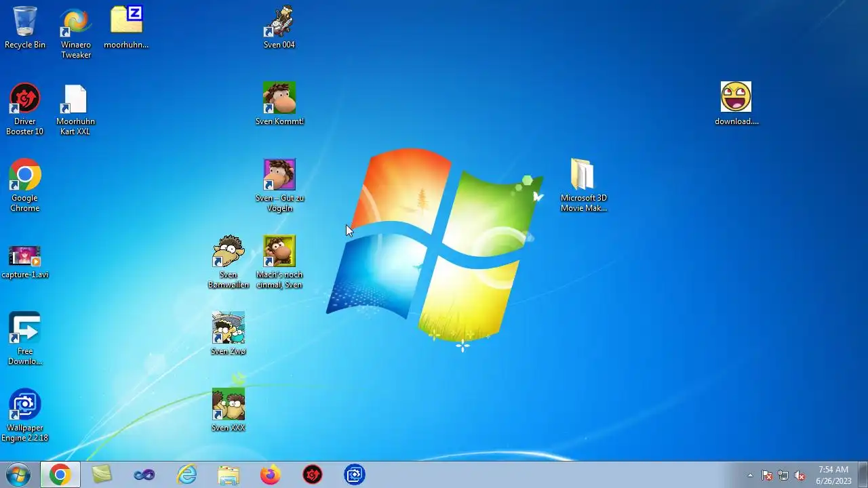
Task: Open the Windows Start menu
Action: [17, 474]
